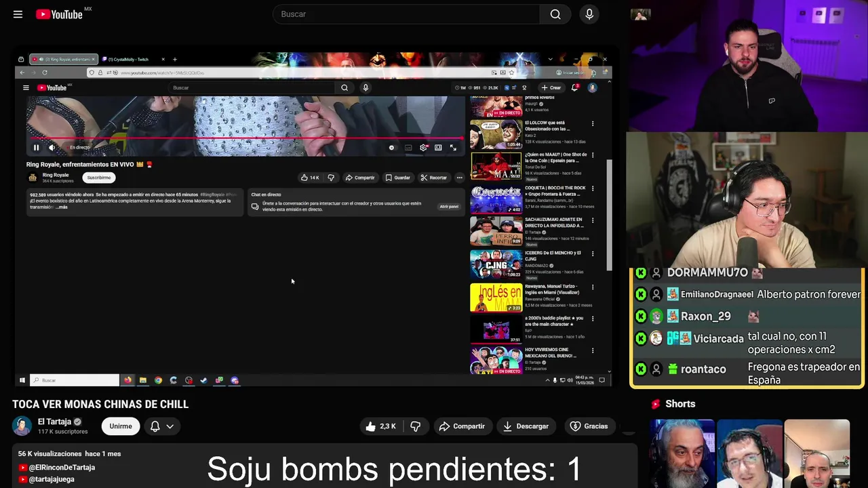The height and width of the screenshot is (488, 868).
Task: Download the video with Descargar
Action: [526, 426]
